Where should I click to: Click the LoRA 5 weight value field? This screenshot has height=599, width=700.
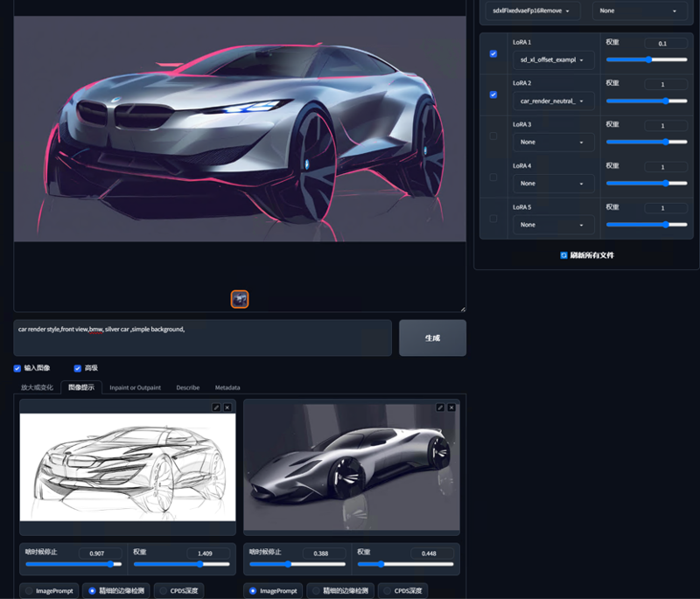[666, 208]
